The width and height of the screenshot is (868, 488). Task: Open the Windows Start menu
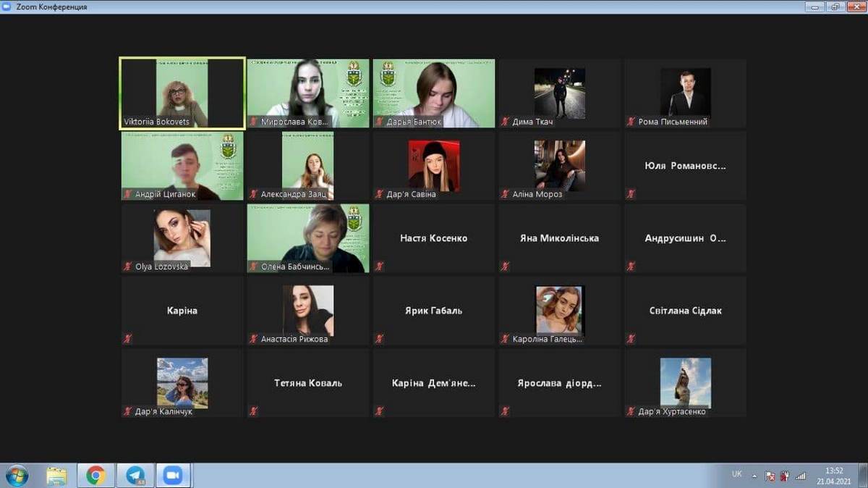[x=16, y=475]
